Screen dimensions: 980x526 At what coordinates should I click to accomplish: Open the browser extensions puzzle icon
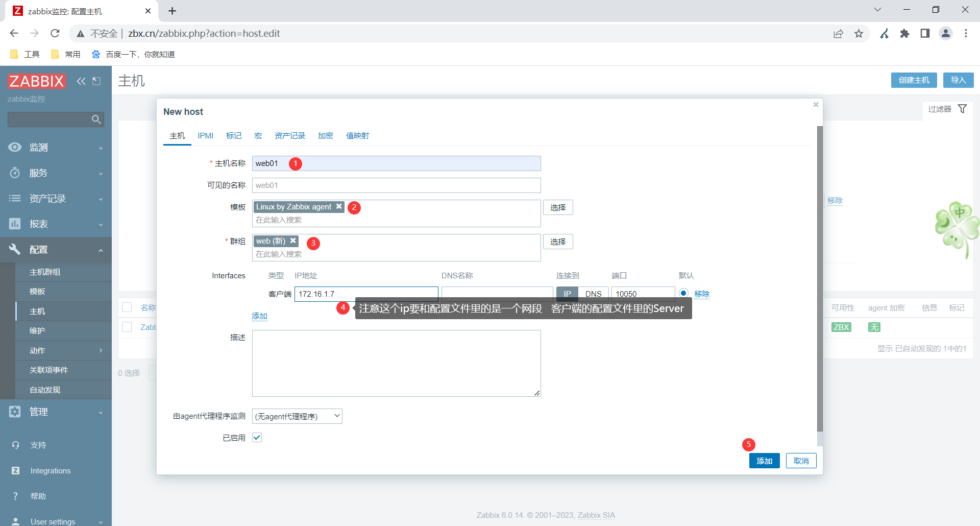point(905,34)
